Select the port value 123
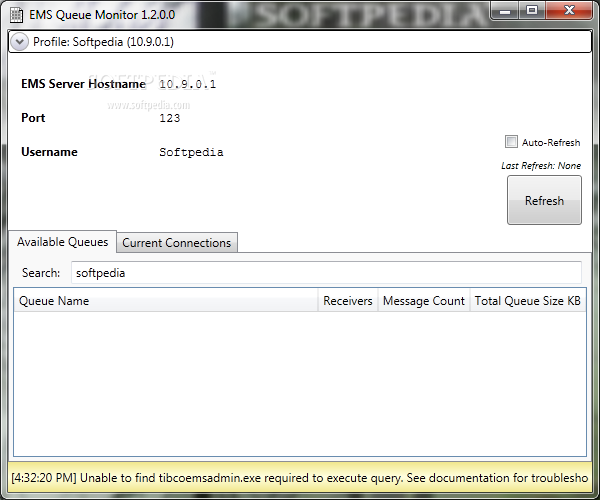Screen dimensions: 600x500 pos(170,118)
